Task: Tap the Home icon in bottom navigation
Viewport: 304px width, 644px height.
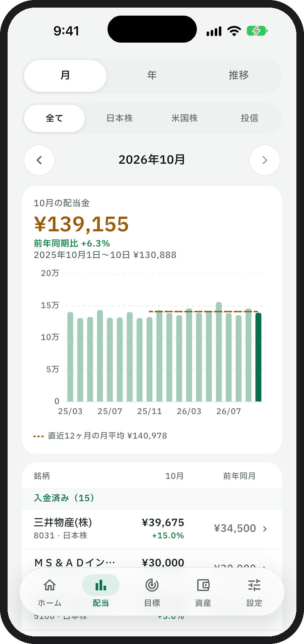Action: point(50,585)
